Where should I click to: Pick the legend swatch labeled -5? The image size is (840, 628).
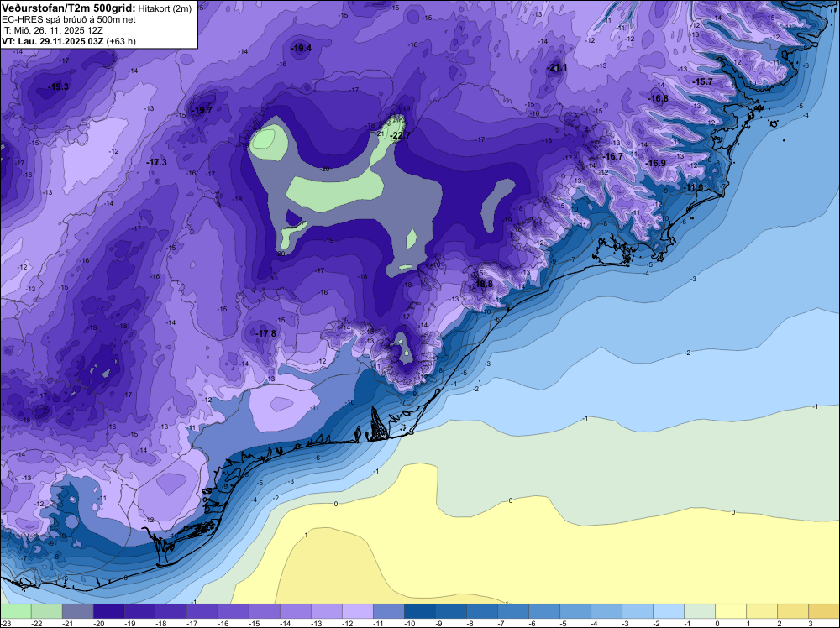[575, 611]
